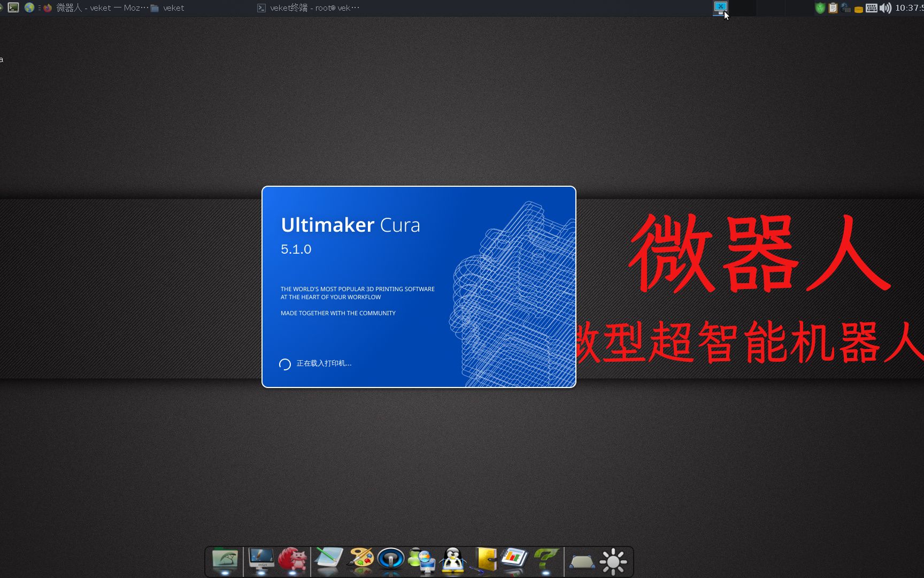Open the keyboard layout tray icon
The image size is (924, 578).
[x=872, y=7]
